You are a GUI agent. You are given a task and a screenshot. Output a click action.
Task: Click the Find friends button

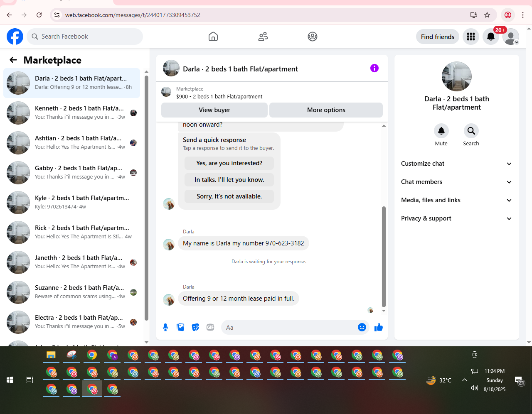[x=438, y=37]
